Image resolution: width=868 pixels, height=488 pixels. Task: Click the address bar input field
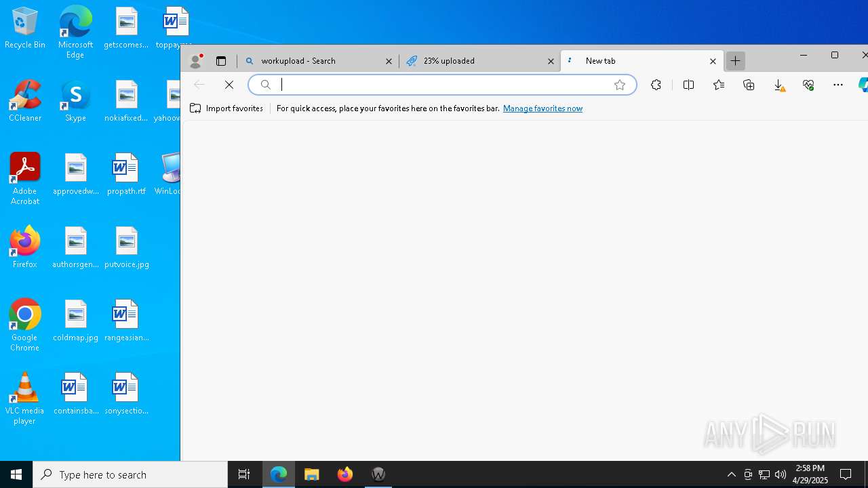(x=442, y=85)
